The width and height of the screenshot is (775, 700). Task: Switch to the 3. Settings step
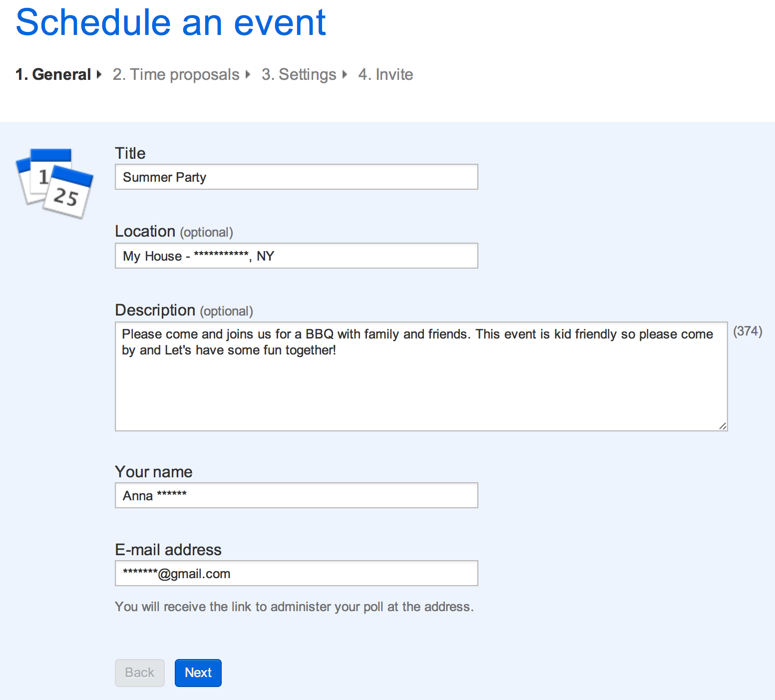[x=299, y=74]
